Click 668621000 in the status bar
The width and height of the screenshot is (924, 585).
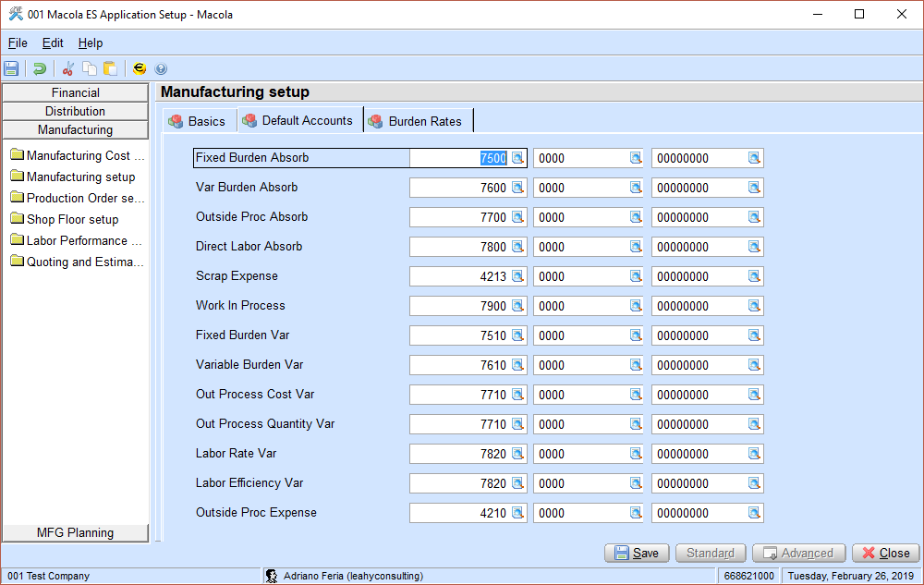click(x=749, y=576)
